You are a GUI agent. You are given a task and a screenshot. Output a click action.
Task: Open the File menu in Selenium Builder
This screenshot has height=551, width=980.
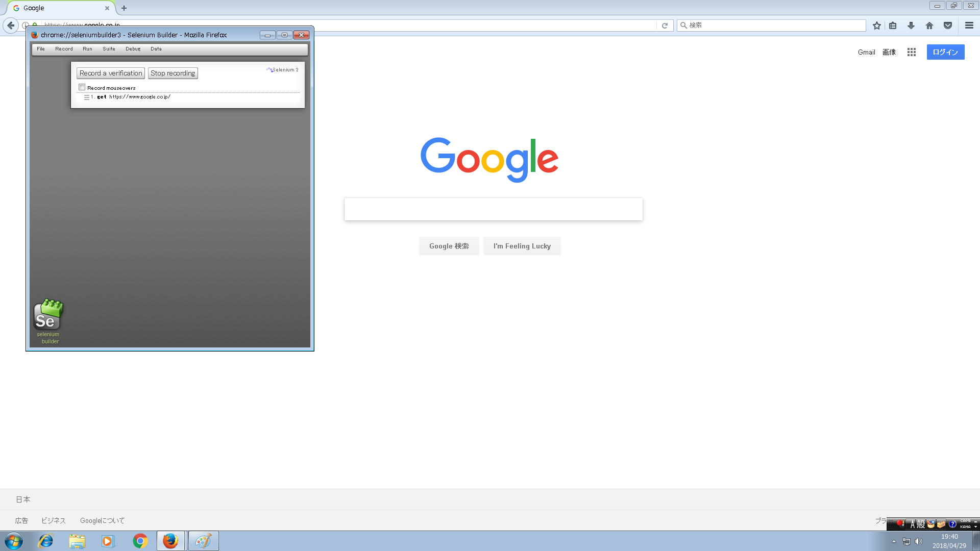click(41, 49)
